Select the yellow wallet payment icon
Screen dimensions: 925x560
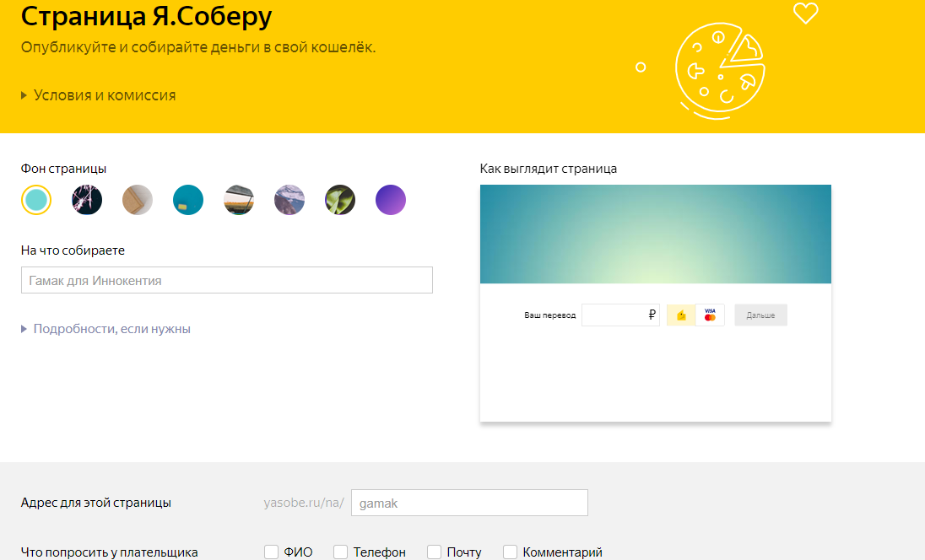click(681, 315)
